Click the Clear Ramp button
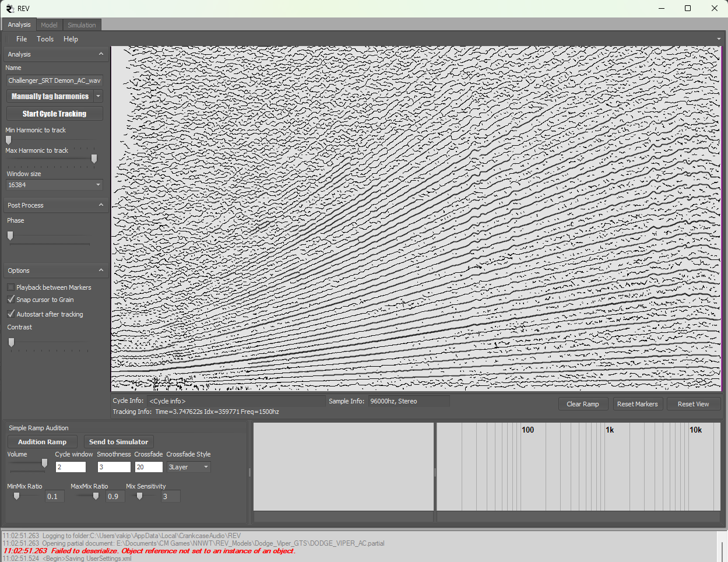The height and width of the screenshot is (562, 728). [x=582, y=404]
